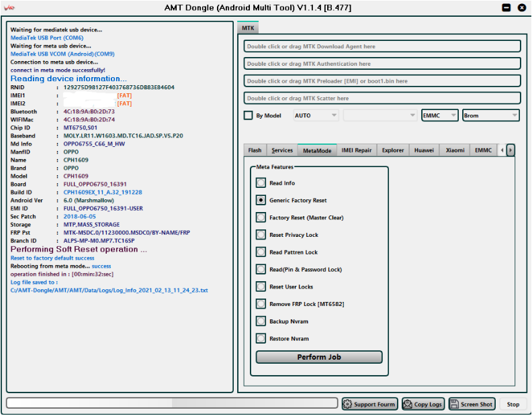Click the MTK Scatter field
The height and width of the screenshot is (416, 532).
382,99
